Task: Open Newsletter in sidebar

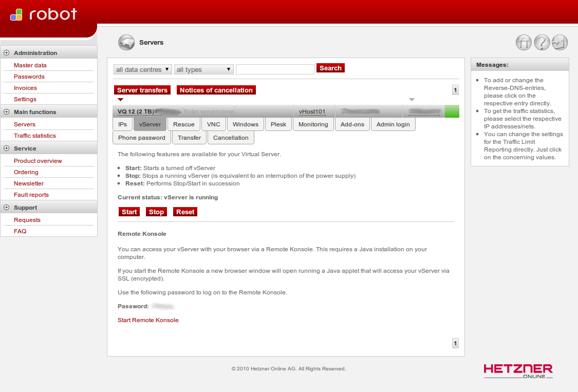Action: click(x=29, y=183)
